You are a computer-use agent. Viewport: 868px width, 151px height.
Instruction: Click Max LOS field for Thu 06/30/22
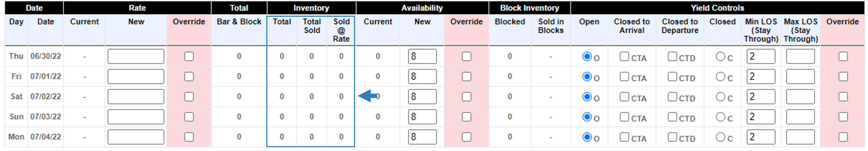click(801, 56)
